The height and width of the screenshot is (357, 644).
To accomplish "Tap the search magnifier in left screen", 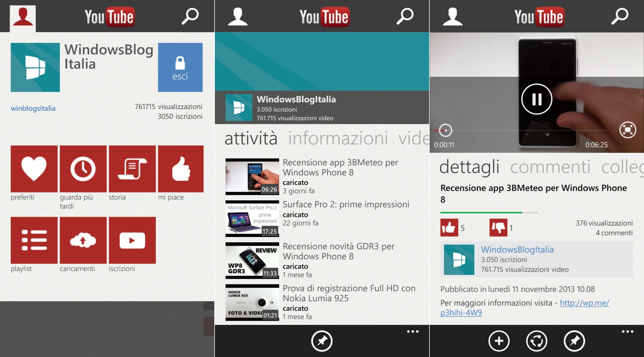I will click(x=190, y=16).
